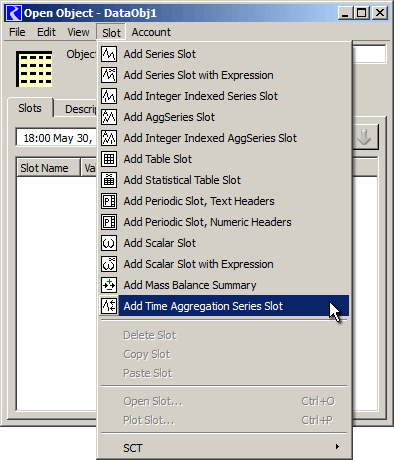394x460 pixels.
Task: Switch to the Description tab
Action: click(x=76, y=109)
